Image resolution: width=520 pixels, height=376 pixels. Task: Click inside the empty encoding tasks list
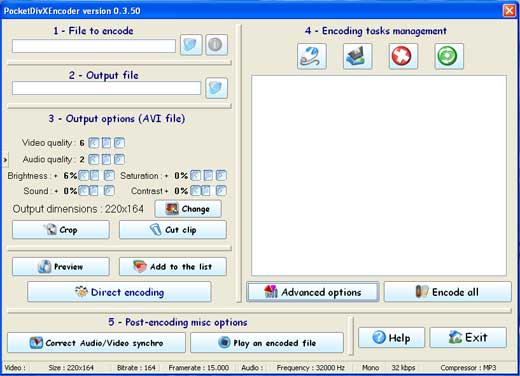(x=379, y=176)
